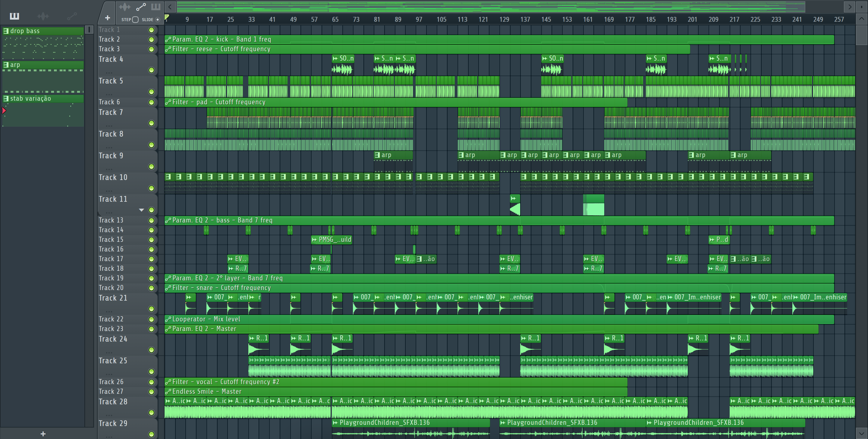The height and width of the screenshot is (439, 868).
Task: Mute Track 10 with its green LED
Action: tap(152, 188)
